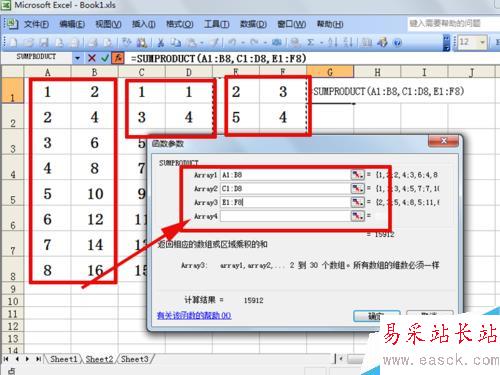The image size is (500, 375).
Task: Collapse dialog via Array3 range selector icon
Action: click(x=357, y=202)
